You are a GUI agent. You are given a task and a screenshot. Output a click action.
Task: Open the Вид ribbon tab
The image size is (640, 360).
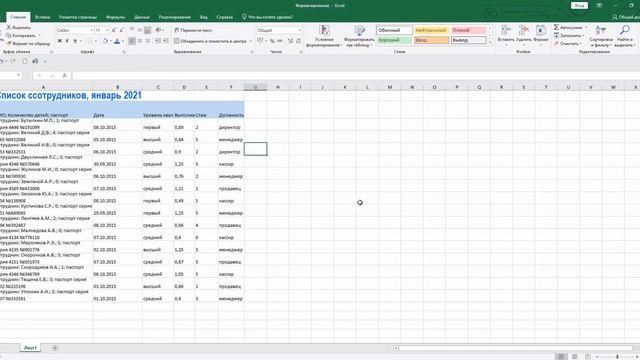204,17
